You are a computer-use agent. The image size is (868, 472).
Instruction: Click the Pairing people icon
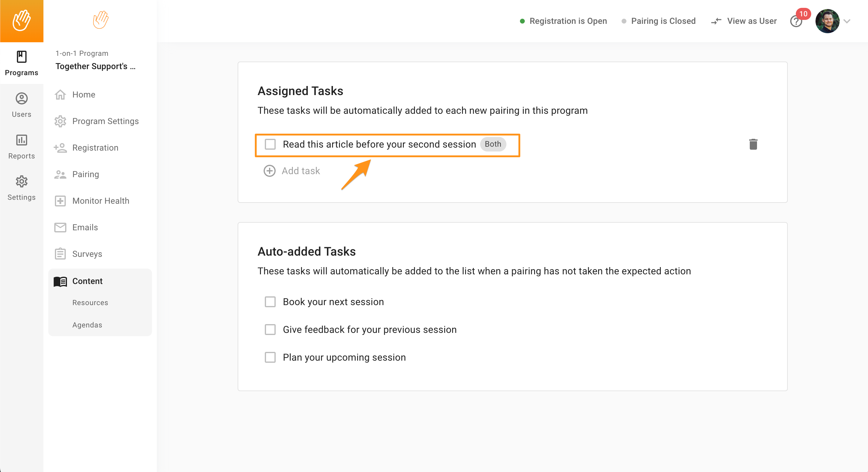pyautogui.click(x=60, y=174)
